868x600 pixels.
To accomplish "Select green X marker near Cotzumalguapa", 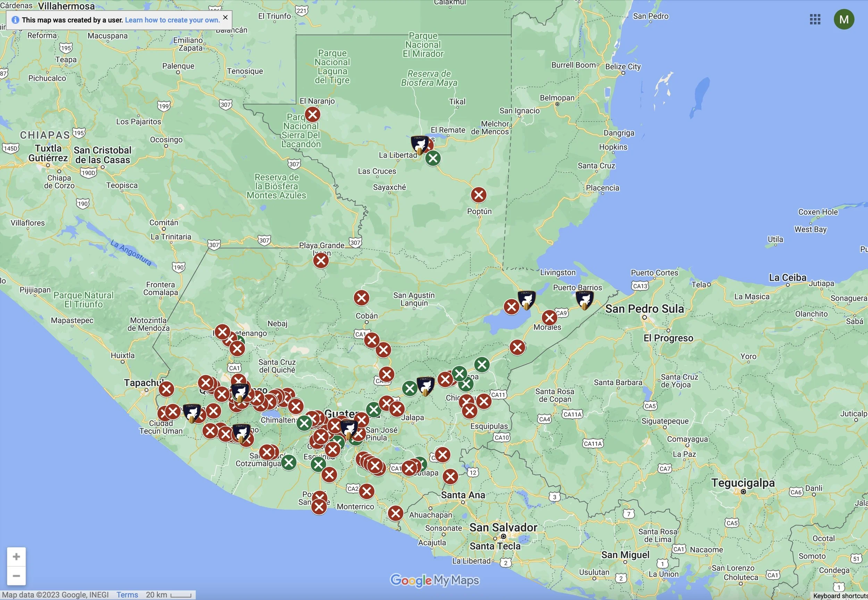I will (289, 462).
